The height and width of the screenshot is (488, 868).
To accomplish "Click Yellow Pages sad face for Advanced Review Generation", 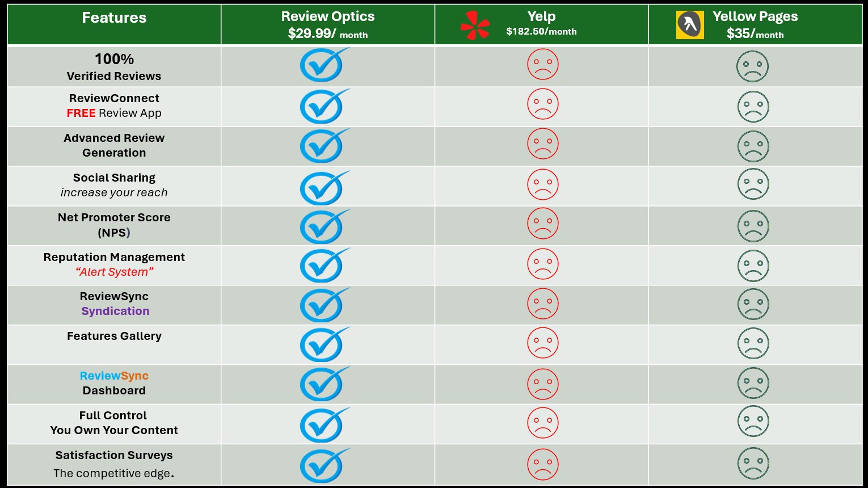I will click(753, 146).
